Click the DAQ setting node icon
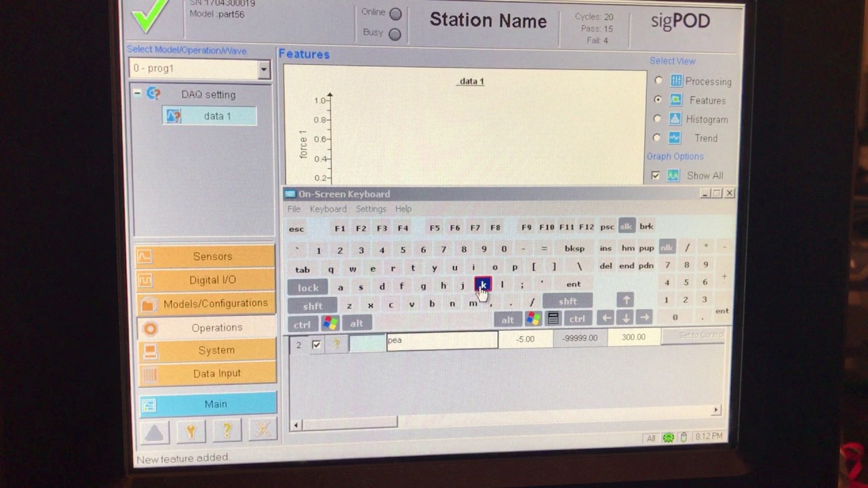 (x=154, y=94)
